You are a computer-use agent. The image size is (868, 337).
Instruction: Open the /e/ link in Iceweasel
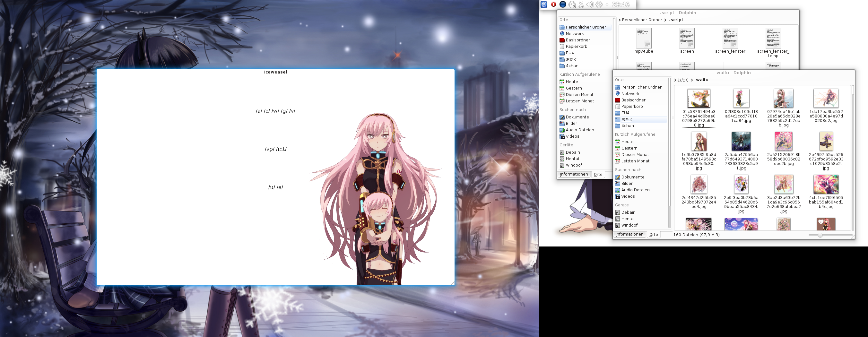click(280, 187)
